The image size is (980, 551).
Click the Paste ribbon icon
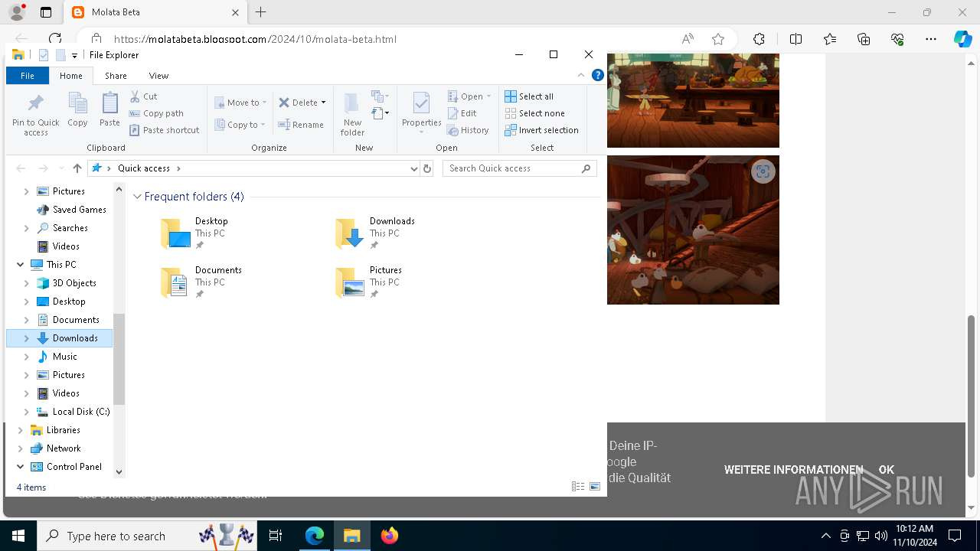point(109,109)
